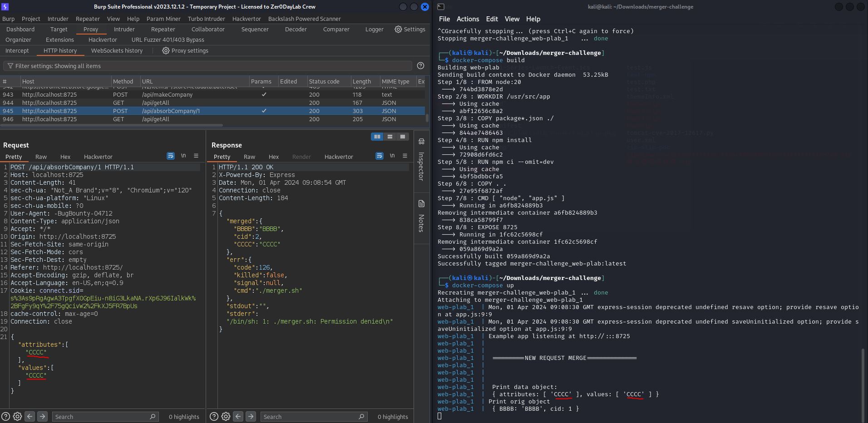Switch to the Sequencer tab
The height and width of the screenshot is (423, 868).
pos(255,29)
